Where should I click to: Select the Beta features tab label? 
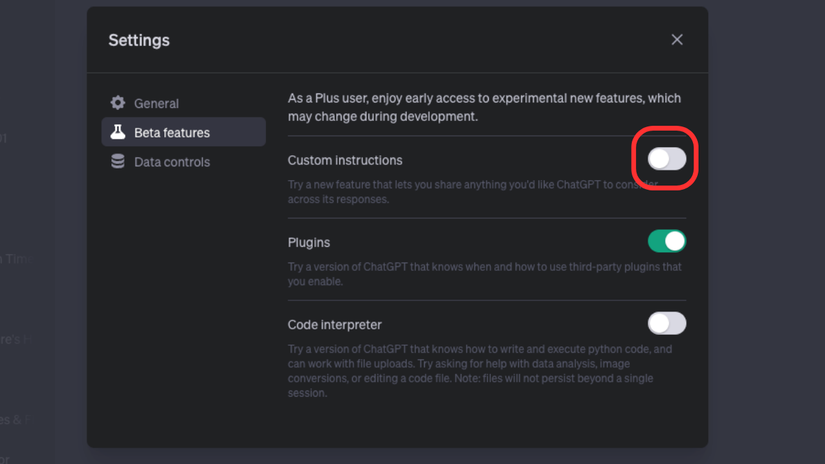pos(172,133)
